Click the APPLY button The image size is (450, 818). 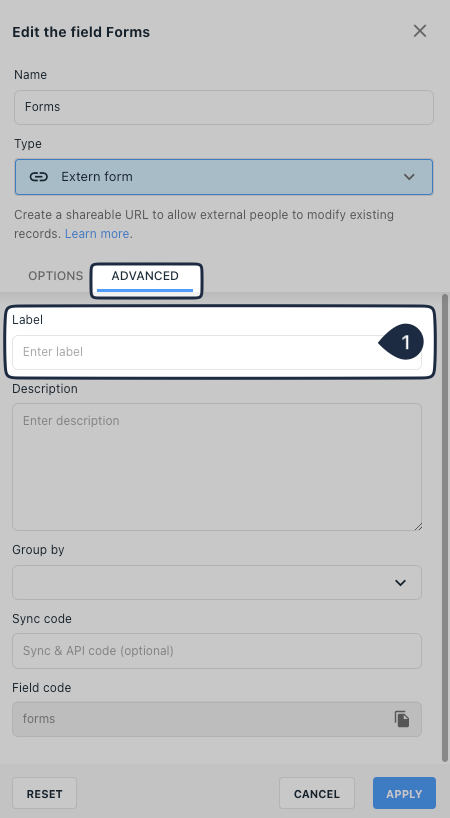pos(404,793)
